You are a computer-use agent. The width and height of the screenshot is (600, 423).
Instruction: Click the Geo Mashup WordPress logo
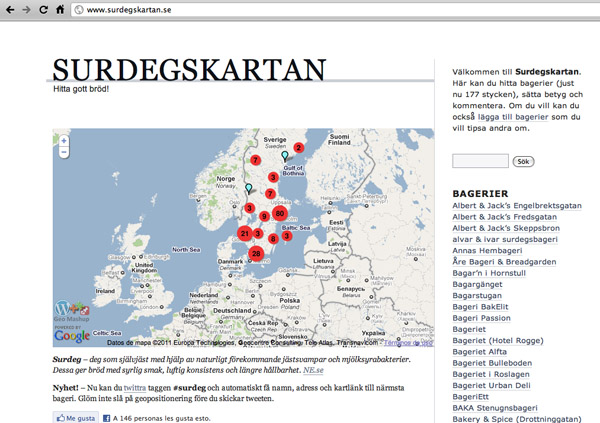[72, 311]
